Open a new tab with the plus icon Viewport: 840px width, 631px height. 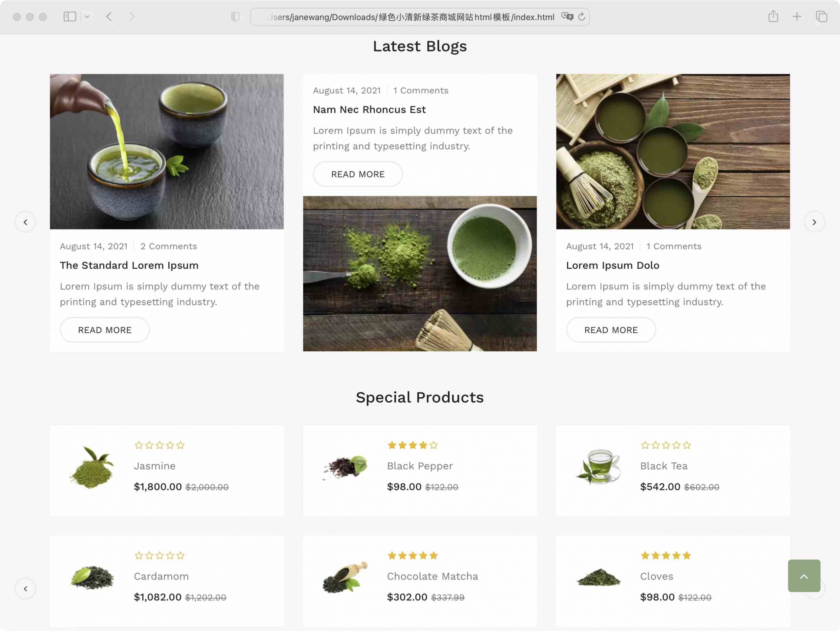point(797,17)
